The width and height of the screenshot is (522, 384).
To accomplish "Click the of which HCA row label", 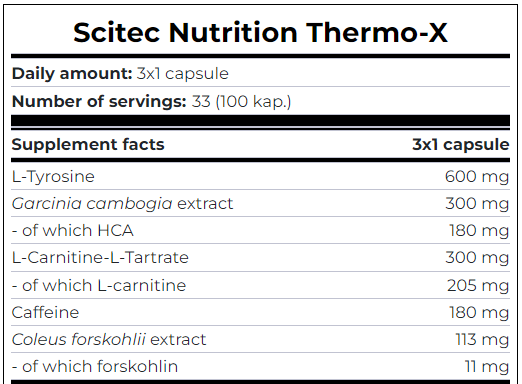I will click(73, 230).
